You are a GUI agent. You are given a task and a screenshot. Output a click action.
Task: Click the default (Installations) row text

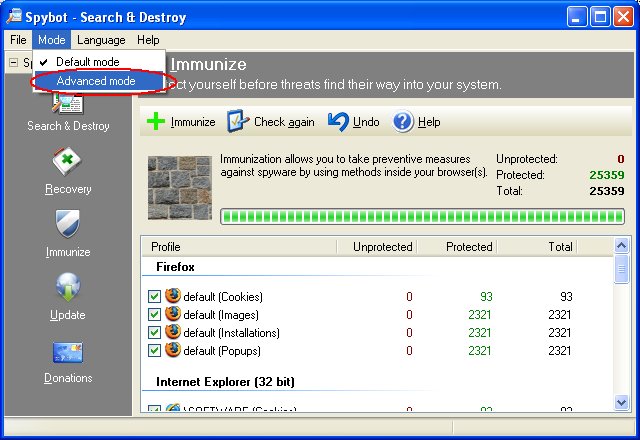231,333
